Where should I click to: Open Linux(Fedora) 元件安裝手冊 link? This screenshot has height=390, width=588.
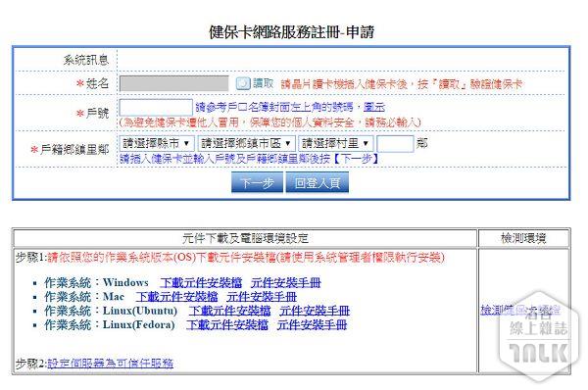pyautogui.click(x=312, y=324)
